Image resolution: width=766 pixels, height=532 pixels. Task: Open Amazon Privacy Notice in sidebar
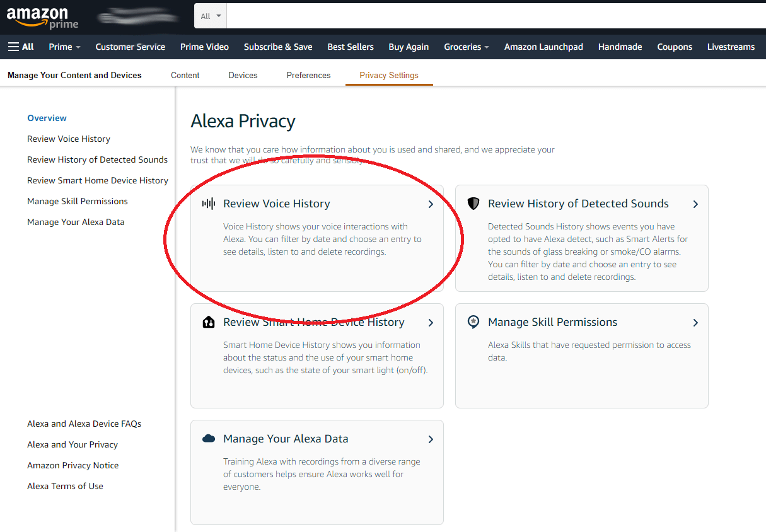[x=73, y=465]
